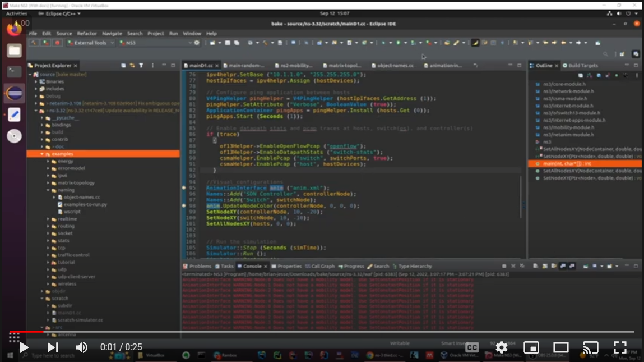Open the Navigate menu
The width and height of the screenshot is (644, 362).
(112, 33)
